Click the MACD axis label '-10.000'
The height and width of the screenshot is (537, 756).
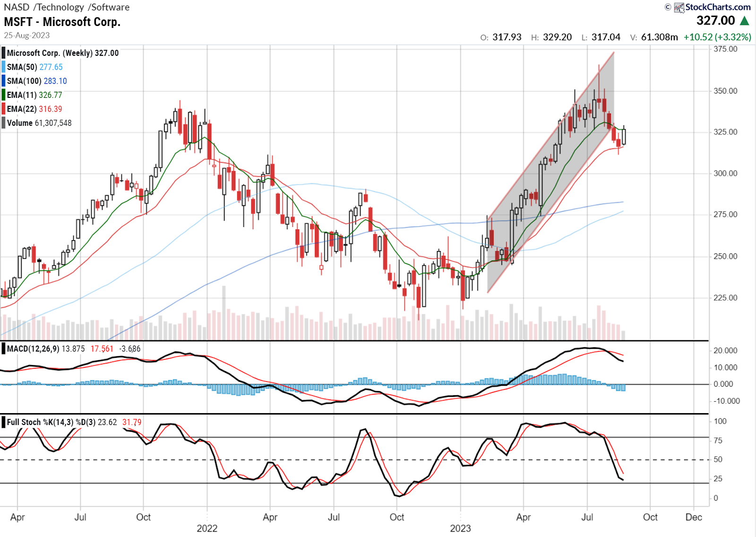pos(727,401)
